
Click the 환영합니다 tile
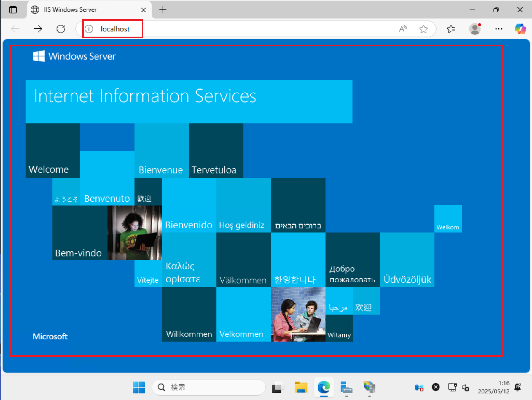click(x=298, y=260)
